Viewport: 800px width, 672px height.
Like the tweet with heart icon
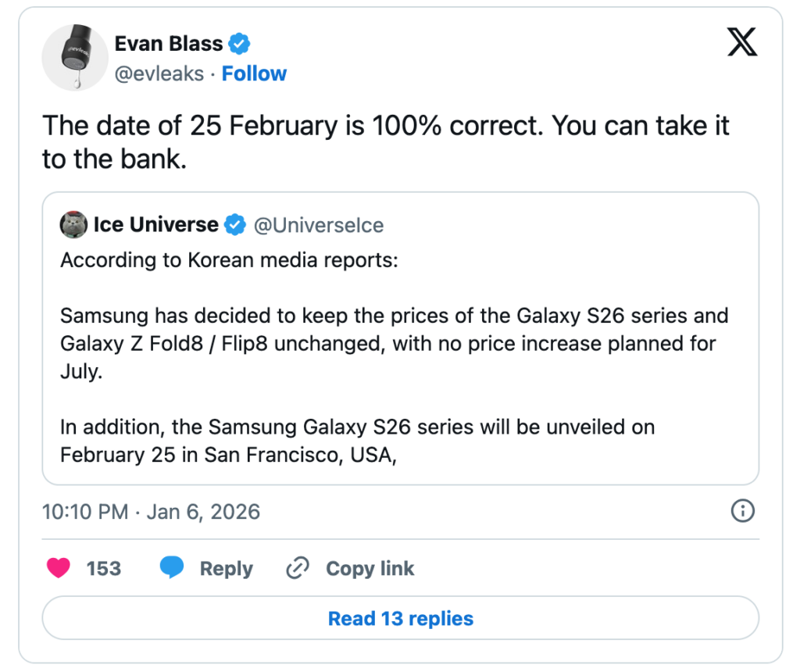(59, 568)
